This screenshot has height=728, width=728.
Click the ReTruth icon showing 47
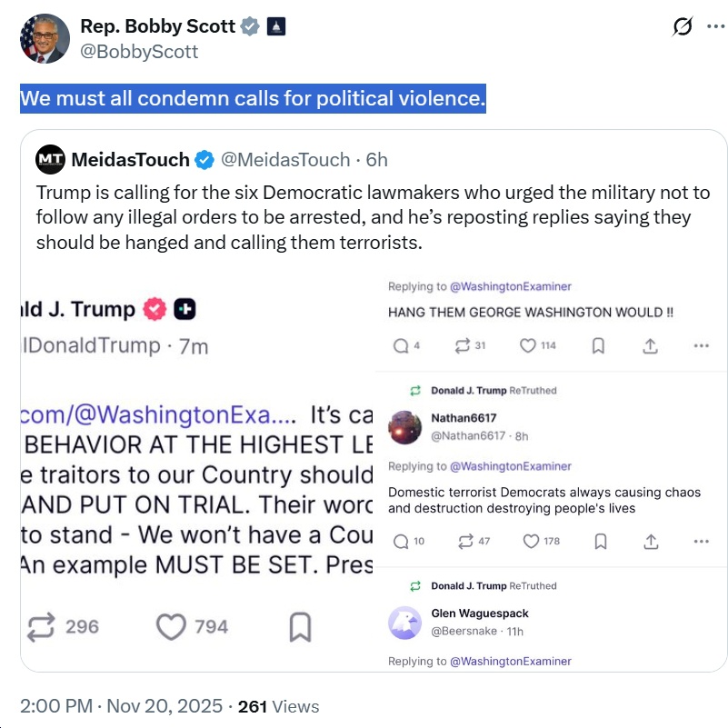coord(465,542)
